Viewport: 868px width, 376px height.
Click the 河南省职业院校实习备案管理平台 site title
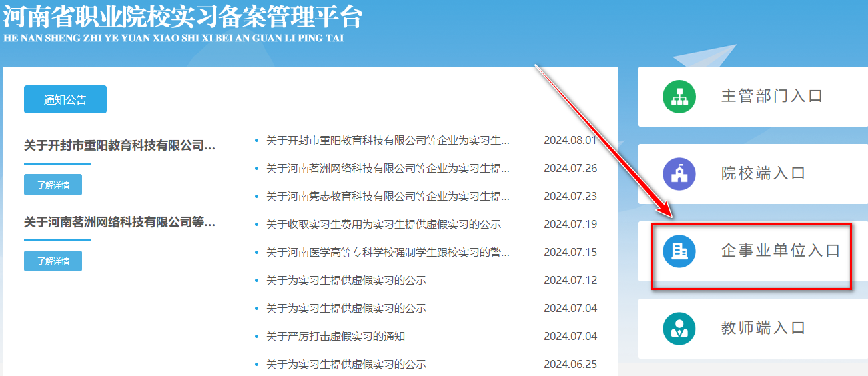[x=182, y=17]
